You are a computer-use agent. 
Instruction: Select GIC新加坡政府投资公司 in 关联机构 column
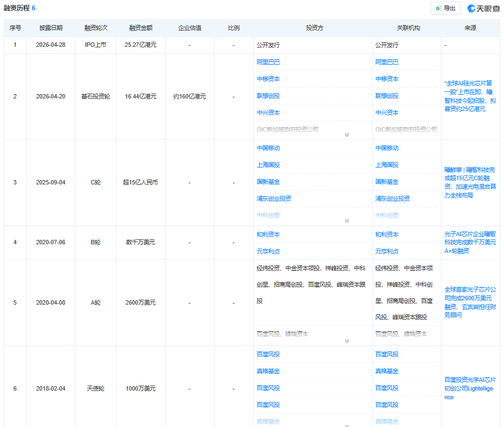406,129
